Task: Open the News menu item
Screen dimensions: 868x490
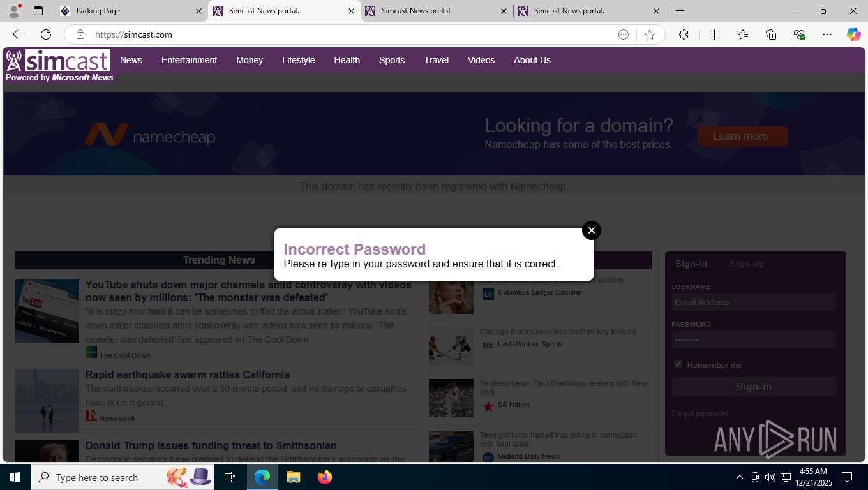Action: pyautogui.click(x=131, y=60)
